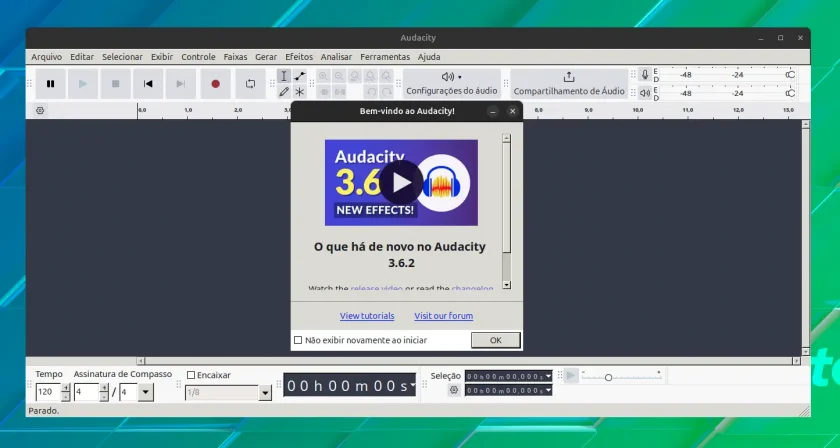Click the Play transport button
840x448 pixels.
[x=83, y=84]
